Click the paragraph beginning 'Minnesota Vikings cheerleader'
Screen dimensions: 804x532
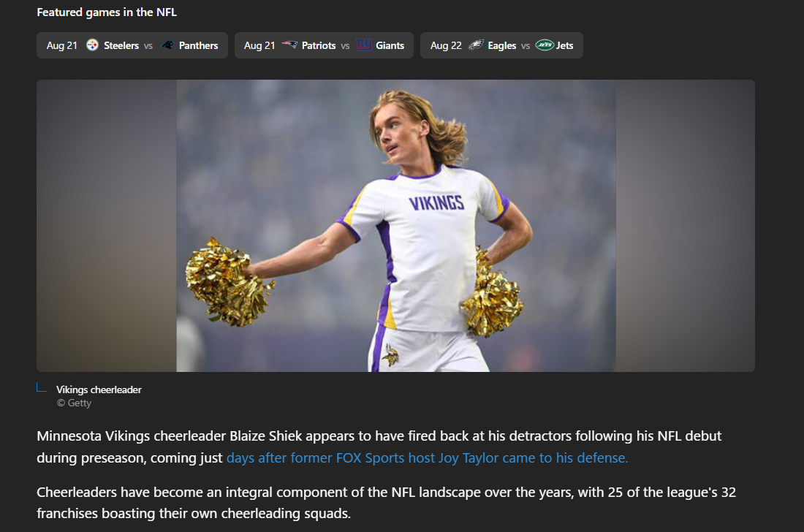click(x=379, y=447)
